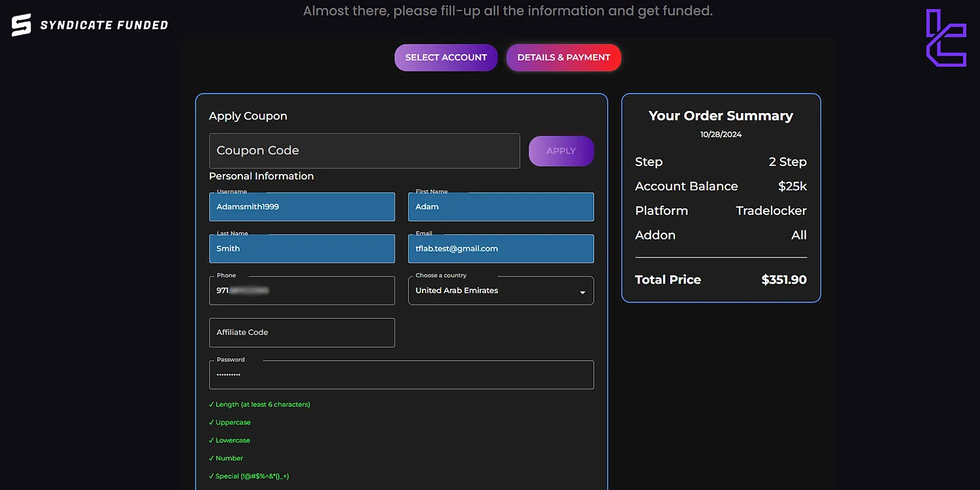Click the Length requirement checkmark line
Screen dimensions: 980x490
tap(260, 404)
